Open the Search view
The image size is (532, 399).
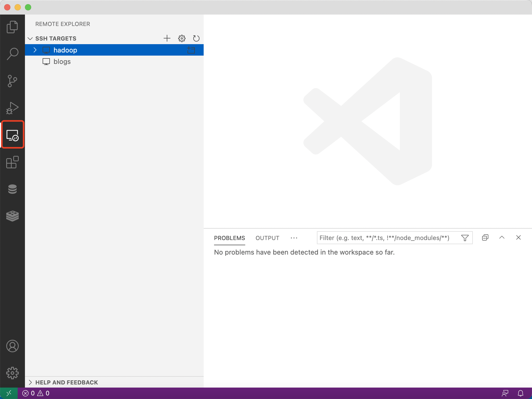(12, 54)
